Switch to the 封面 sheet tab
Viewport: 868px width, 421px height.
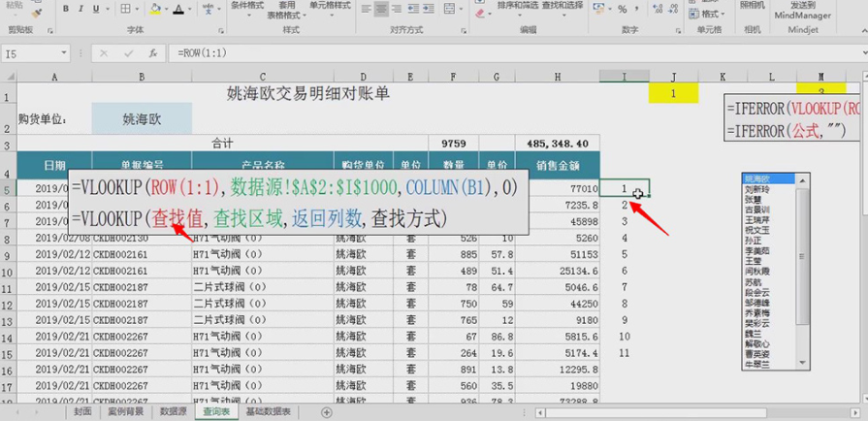(x=82, y=411)
